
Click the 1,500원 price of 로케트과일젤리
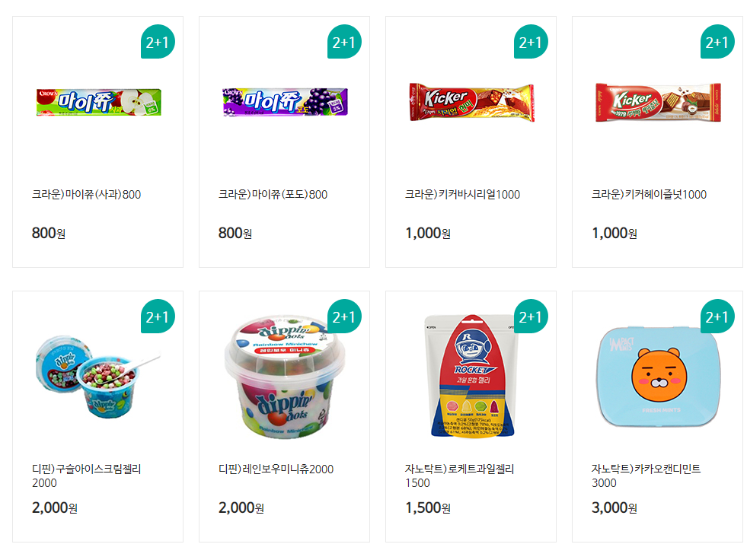[428, 508]
